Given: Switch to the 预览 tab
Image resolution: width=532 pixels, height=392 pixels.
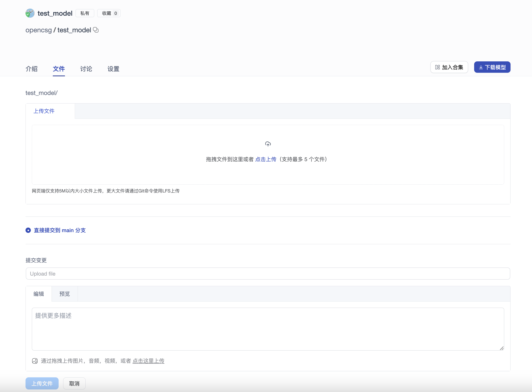Looking at the screenshot, I should 64,294.
